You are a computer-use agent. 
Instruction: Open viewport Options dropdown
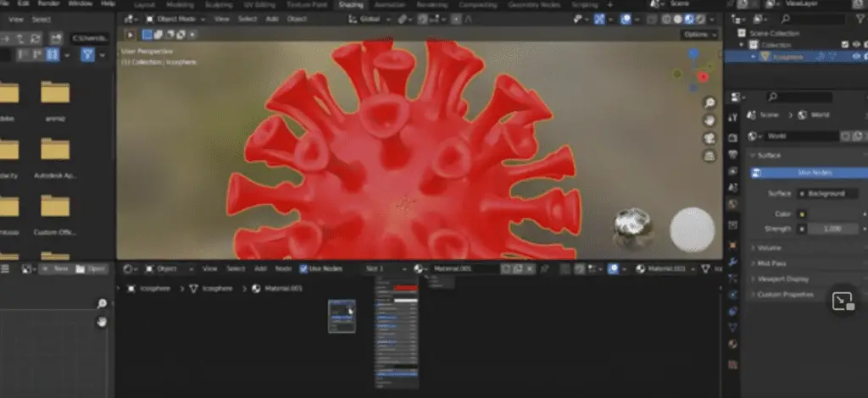click(x=699, y=34)
